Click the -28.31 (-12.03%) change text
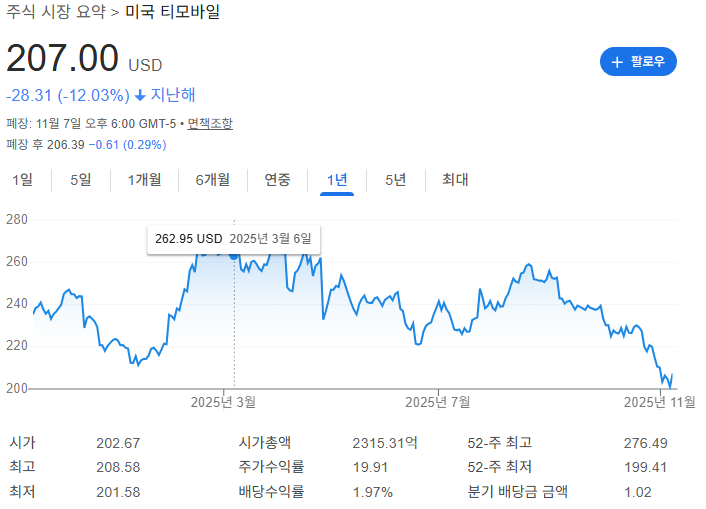The image size is (706, 509). 68,95
